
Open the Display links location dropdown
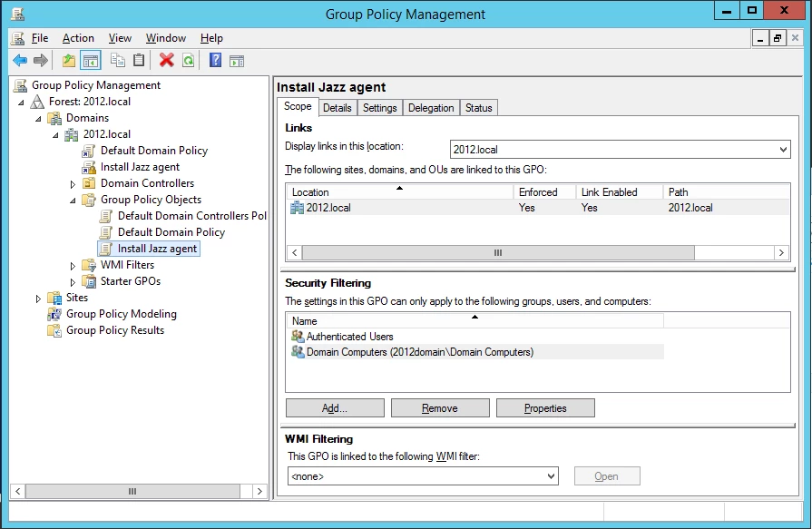click(783, 150)
